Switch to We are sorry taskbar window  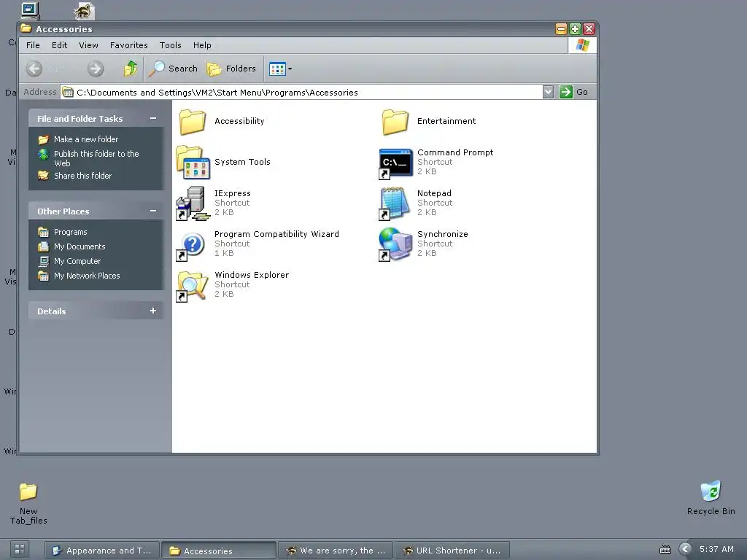pos(336,551)
